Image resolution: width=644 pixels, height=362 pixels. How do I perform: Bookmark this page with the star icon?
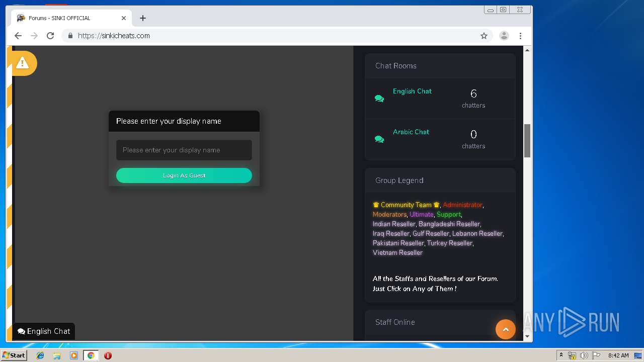point(484,36)
